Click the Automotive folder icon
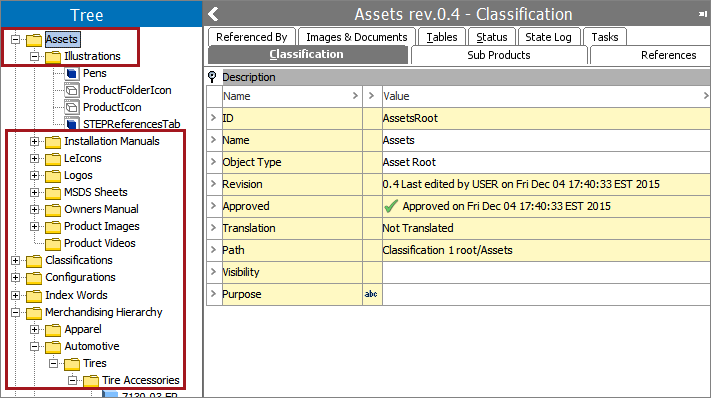The width and height of the screenshot is (711, 398). pyautogui.click(x=53, y=347)
